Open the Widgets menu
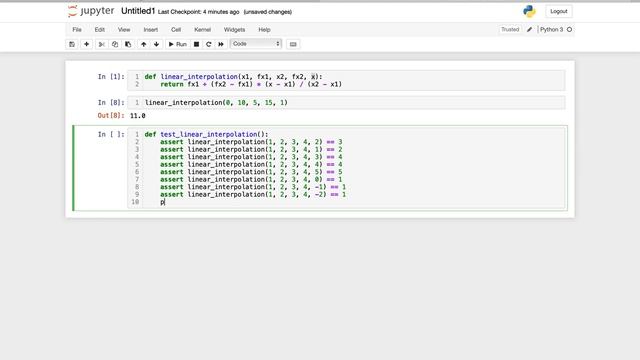 [x=234, y=30]
